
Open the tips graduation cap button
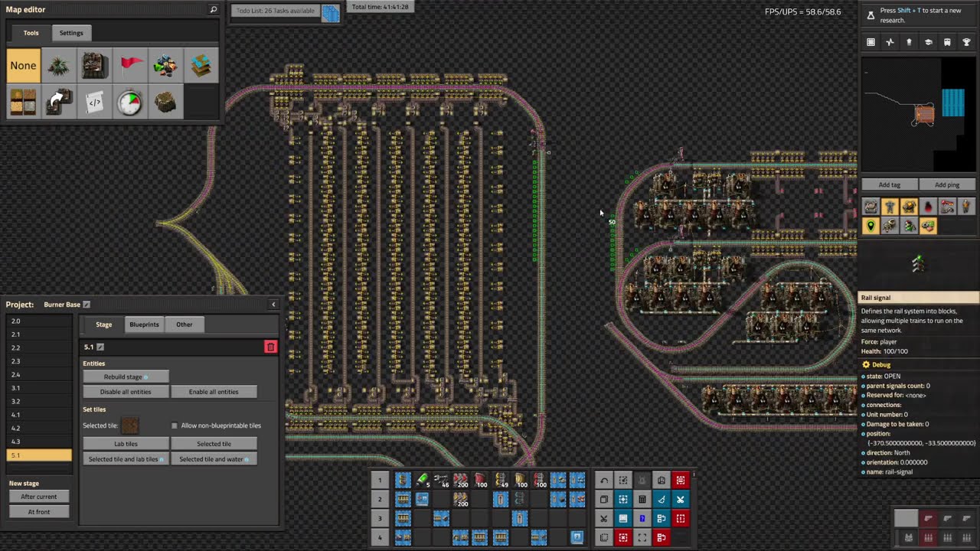pos(928,42)
